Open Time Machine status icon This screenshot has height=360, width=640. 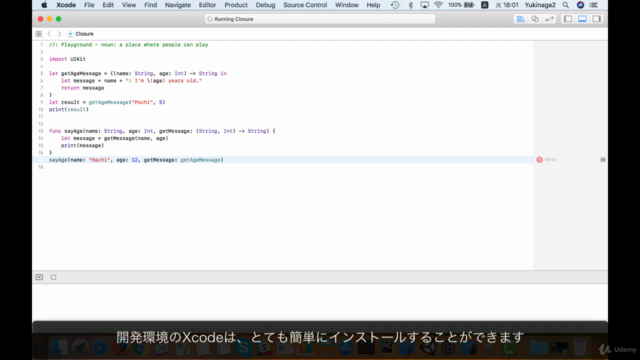point(395,5)
